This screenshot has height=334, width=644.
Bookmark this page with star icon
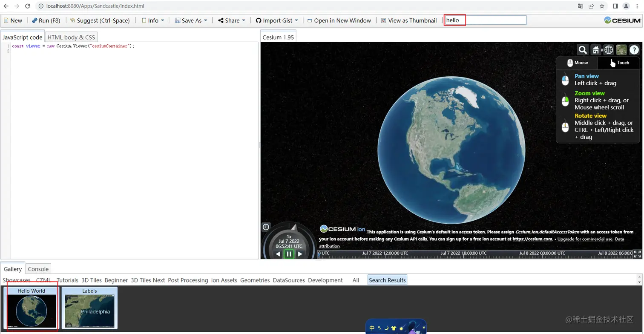tap(602, 6)
